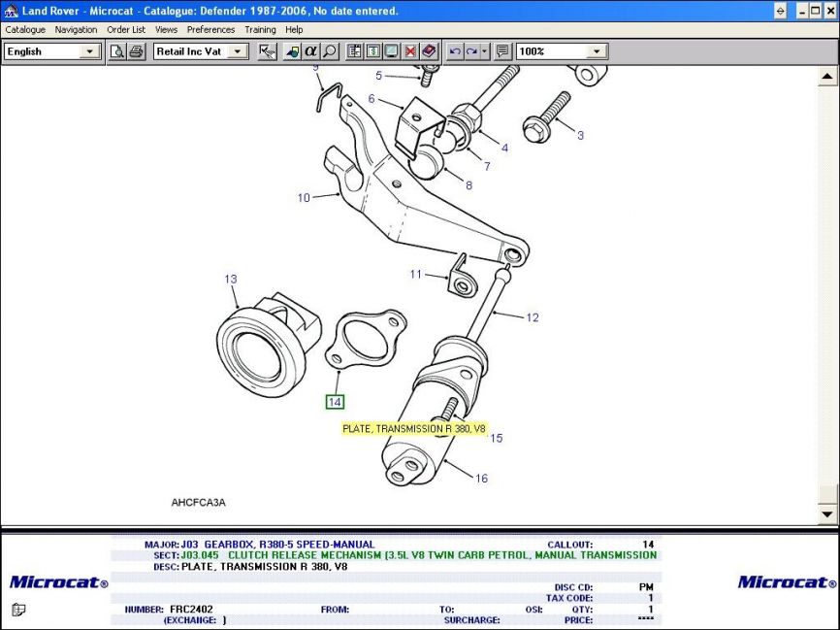
Task: Select callout 7 on the parts diagram
Action: pyautogui.click(x=487, y=167)
